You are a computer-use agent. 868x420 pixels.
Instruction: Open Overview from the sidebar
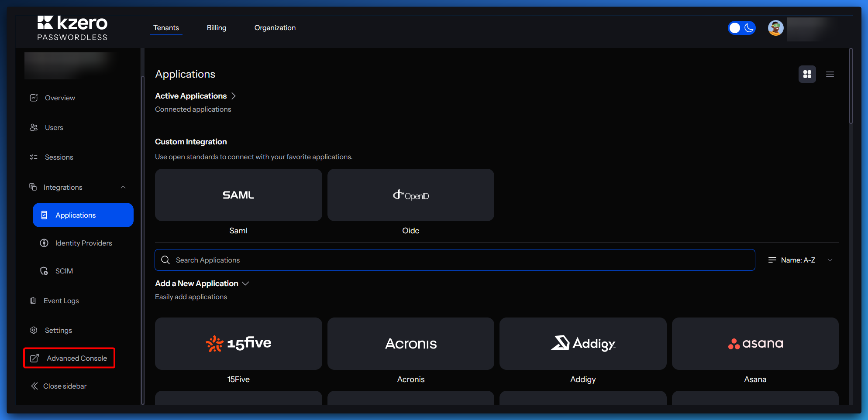click(60, 98)
